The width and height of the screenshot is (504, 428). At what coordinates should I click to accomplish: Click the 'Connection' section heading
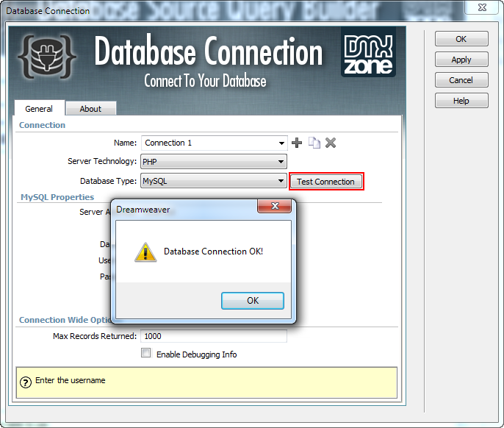pyautogui.click(x=42, y=125)
